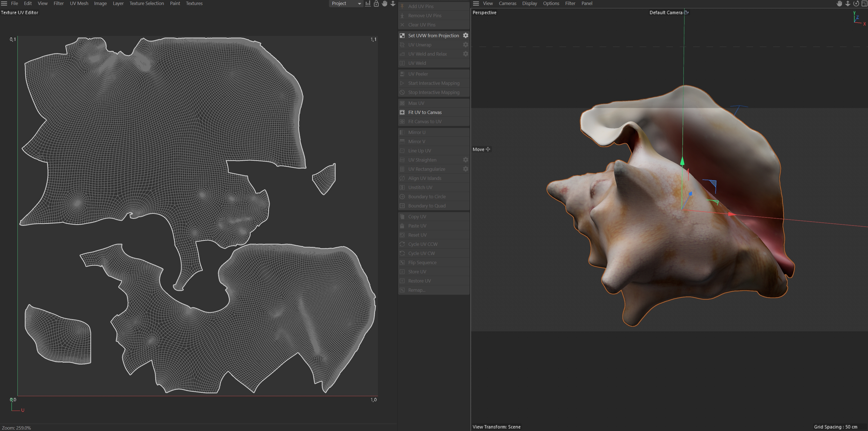This screenshot has width=868, height=431.
Task: Open Set UVW from Projection settings gear
Action: pos(465,35)
